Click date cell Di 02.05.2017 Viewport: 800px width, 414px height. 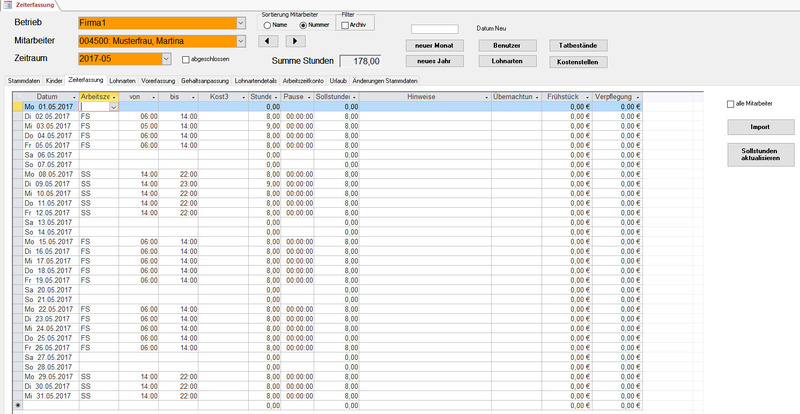point(51,116)
